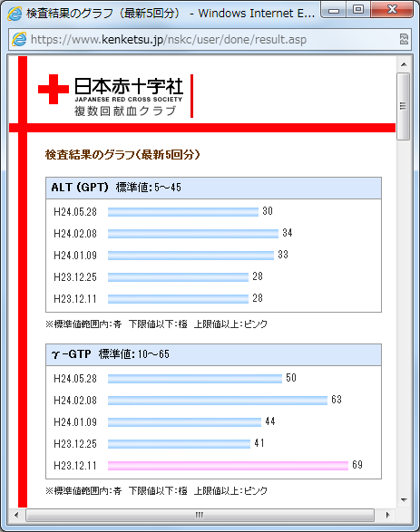Minimize the browser window
The width and height of the screenshot is (420, 532).
point(334,11)
